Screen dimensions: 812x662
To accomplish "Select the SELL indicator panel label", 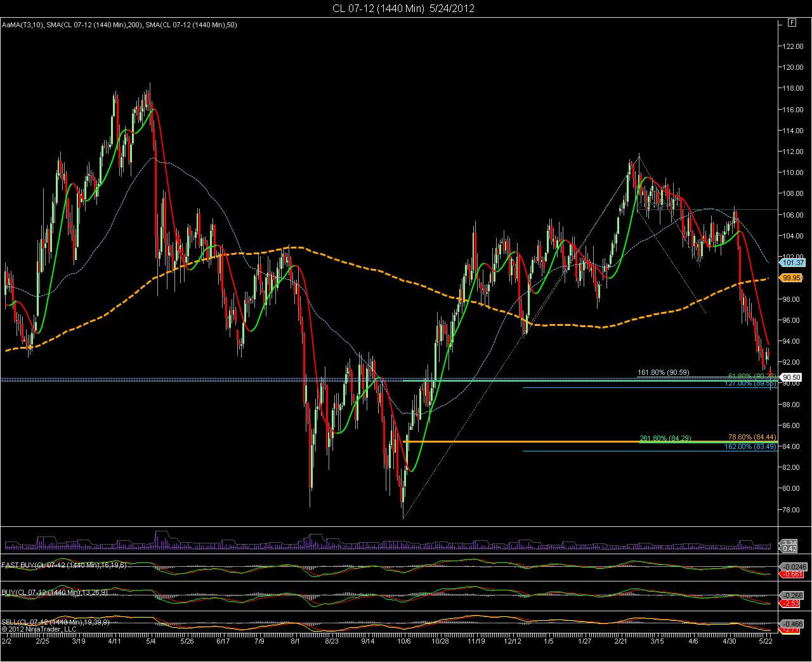I will pos(55,622).
